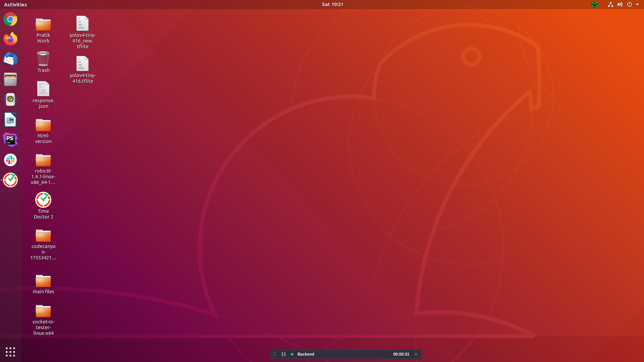
Task: Close the Time Doctor timer widget
Action: (416, 354)
